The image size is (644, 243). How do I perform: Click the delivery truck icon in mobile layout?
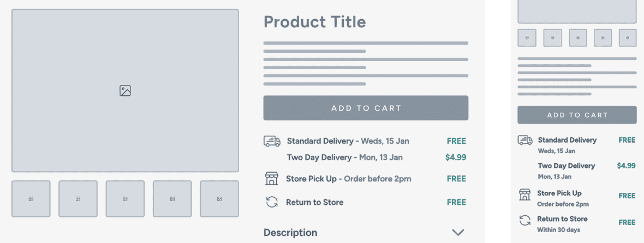tap(525, 140)
